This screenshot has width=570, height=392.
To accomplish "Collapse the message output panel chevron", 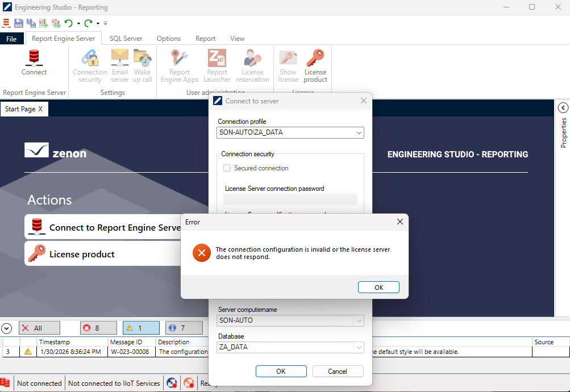I will (x=7, y=328).
